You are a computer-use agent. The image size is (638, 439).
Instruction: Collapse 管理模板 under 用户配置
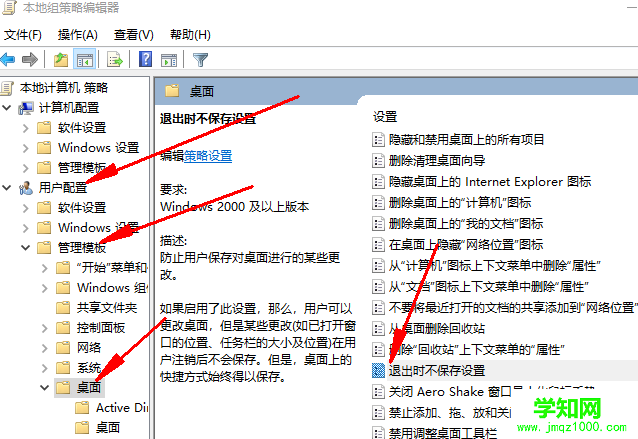[x=26, y=247]
